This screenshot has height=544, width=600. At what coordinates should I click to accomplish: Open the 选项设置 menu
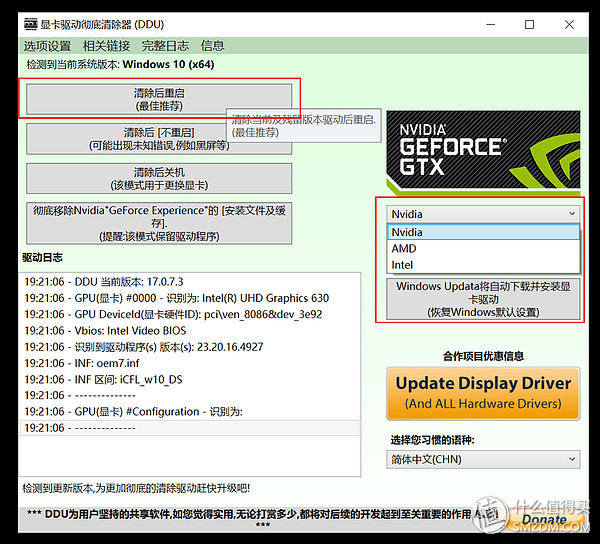click(x=47, y=46)
